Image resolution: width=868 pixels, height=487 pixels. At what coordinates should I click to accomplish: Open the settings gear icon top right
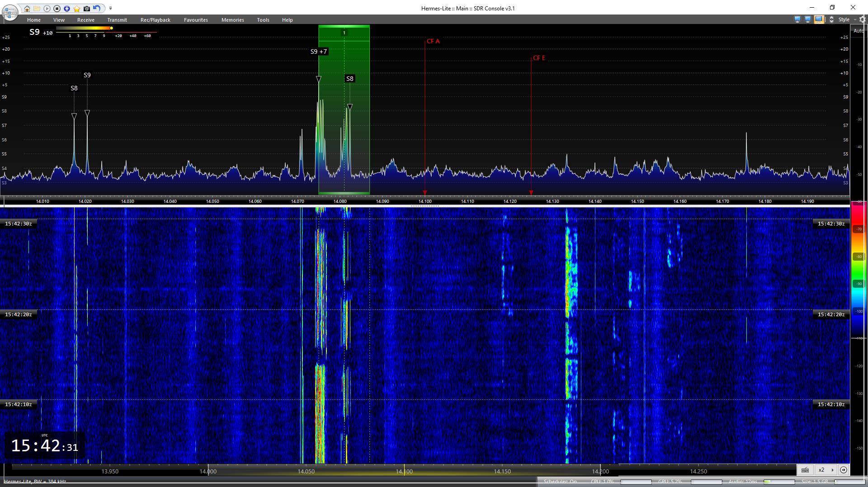pyautogui.click(x=863, y=19)
